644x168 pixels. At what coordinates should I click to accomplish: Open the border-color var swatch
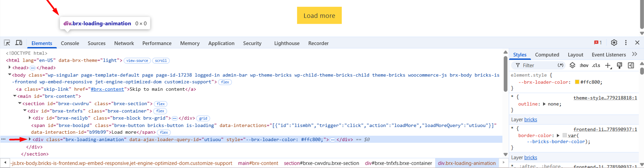(x=565, y=135)
